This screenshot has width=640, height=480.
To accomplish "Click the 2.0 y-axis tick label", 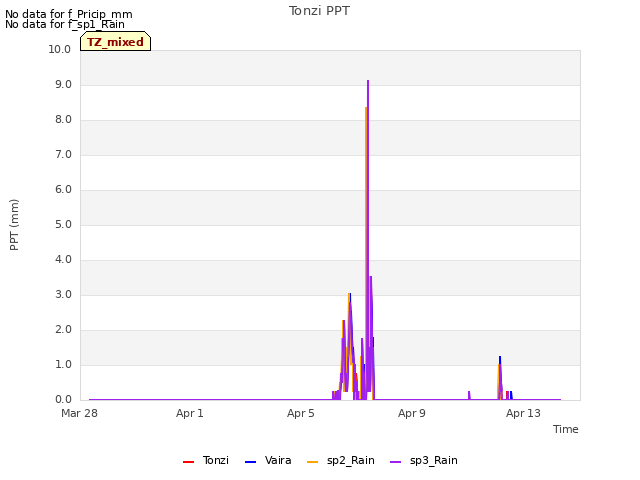I will pos(63,330).
